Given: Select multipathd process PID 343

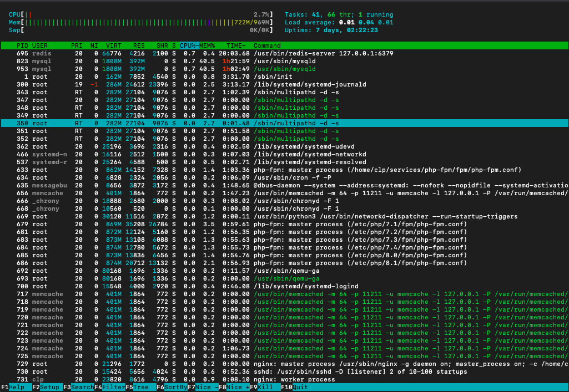Looking at the screenshot, I should [284, 93].
